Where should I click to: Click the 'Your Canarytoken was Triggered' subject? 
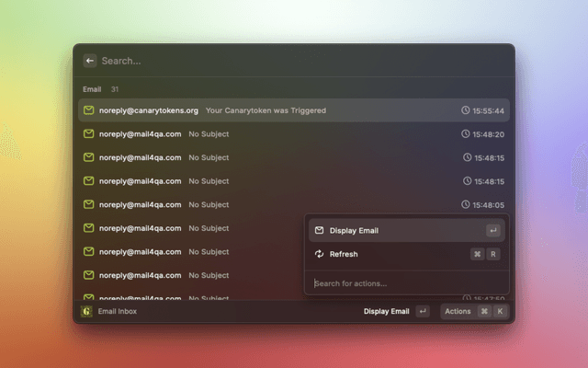pyautogui.click(x=266, y=110)
